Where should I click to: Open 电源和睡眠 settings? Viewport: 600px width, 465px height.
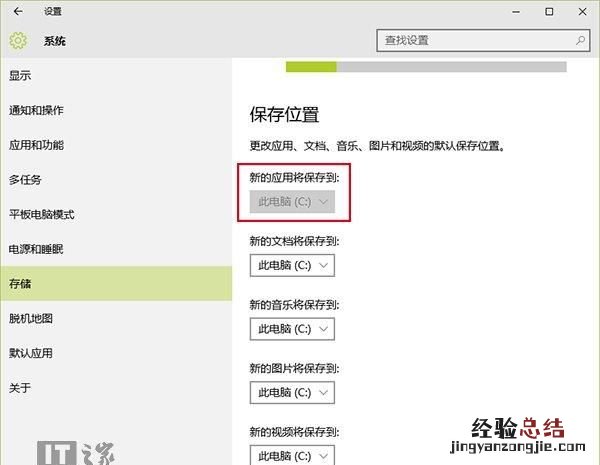(x=36, y=249)
